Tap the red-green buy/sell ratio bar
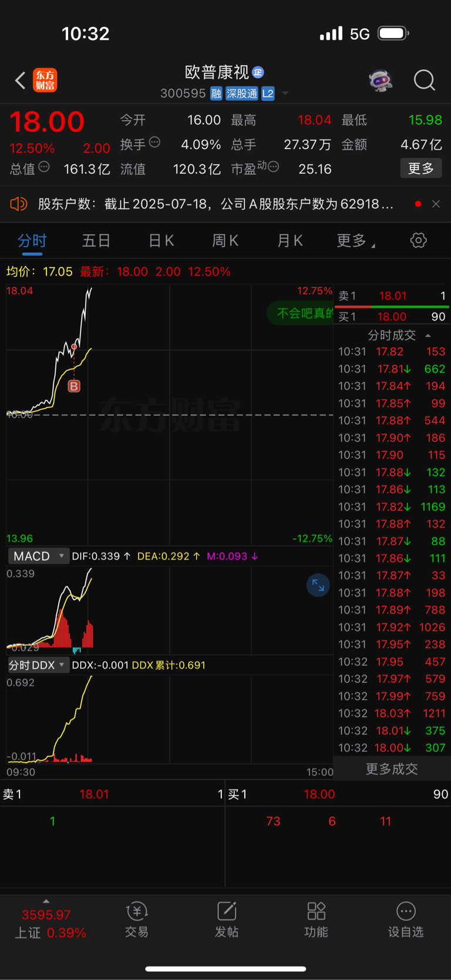The width and height of the screenshot is (451, 980). tap(392, 307)
